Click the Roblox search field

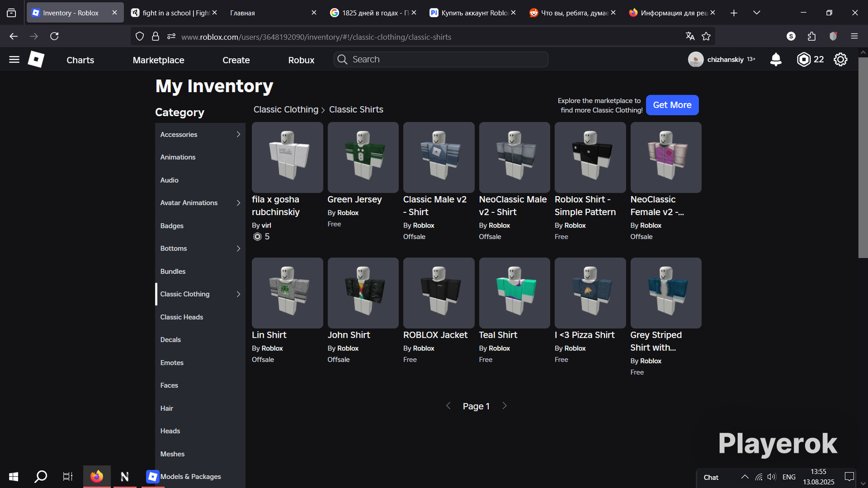[x=441, y=60]
